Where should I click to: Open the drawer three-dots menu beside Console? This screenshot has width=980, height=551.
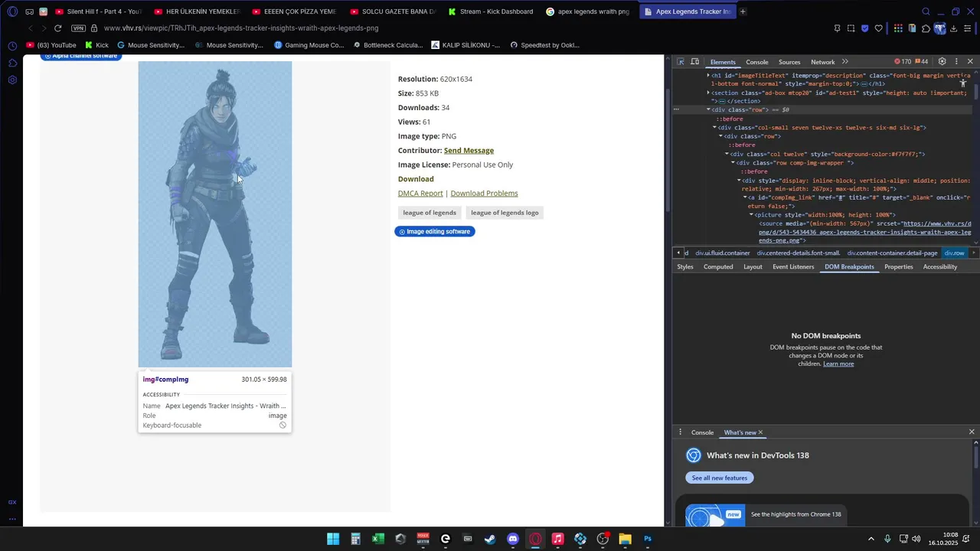[x=680, y=432]
